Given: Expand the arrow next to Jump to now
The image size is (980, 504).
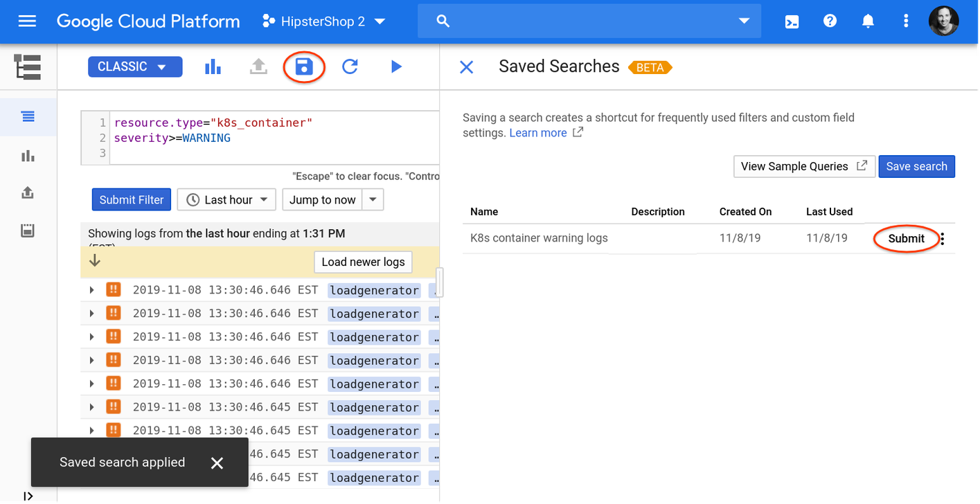Looking at the screenshot, I should click(373, 199).
